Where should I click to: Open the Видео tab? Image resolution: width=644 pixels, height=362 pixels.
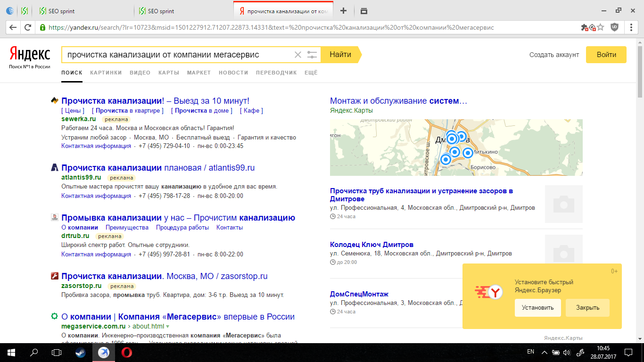(140, 73)
